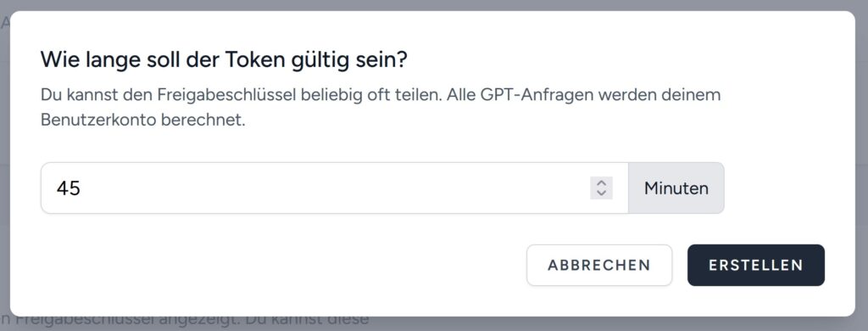Increase token validity using the up arrow
This screenshot has height=331, width=868.
pos(601,183)
